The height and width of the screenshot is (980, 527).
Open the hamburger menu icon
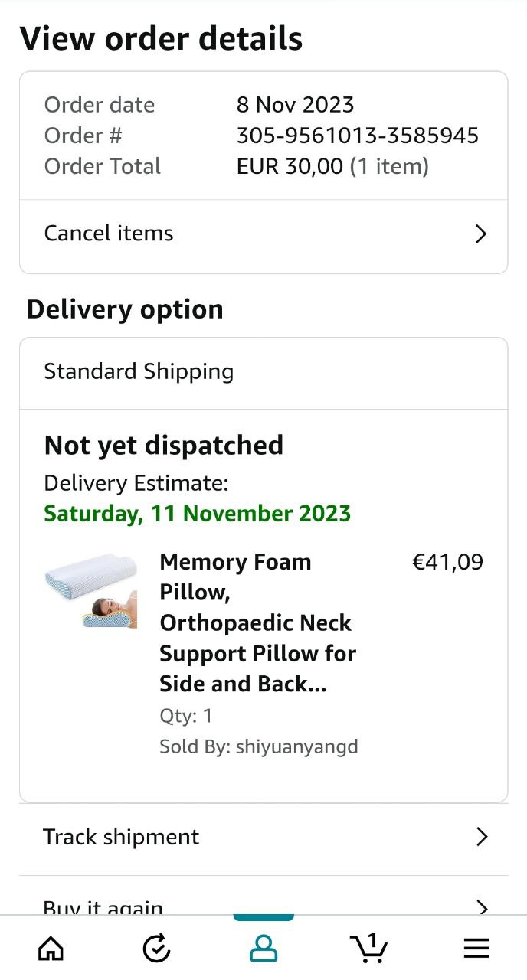coord(476,949)
